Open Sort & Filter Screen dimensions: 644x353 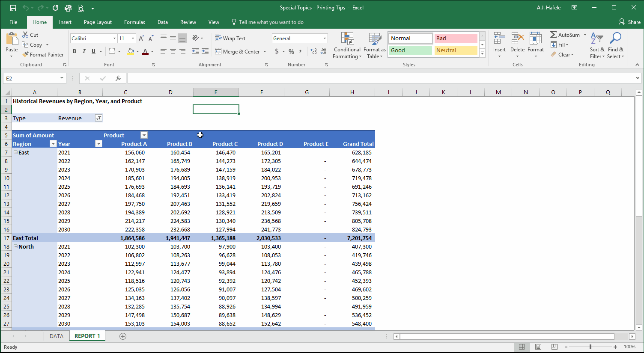[x=597, y=45]
